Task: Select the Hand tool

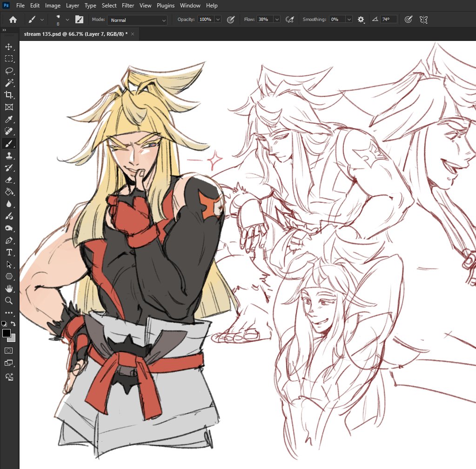Action: 9,288
